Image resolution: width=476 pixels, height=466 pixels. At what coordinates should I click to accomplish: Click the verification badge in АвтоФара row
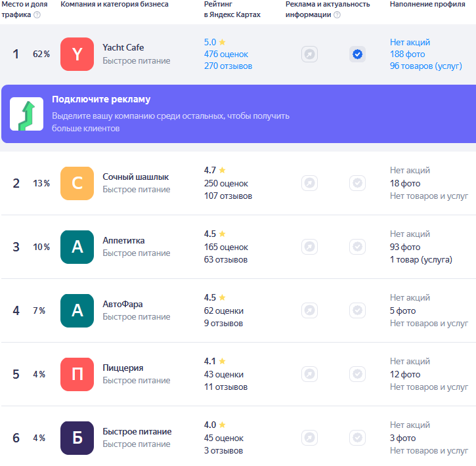[357, 310]
